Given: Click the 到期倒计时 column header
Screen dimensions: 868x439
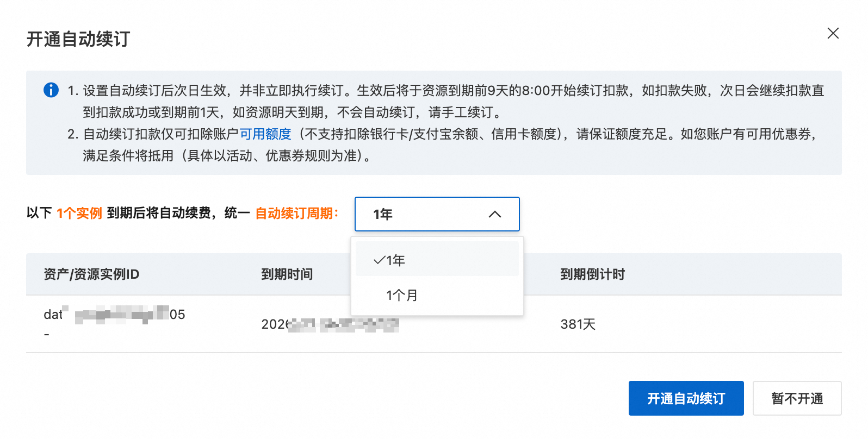Looking at the screenshot, I should 593,274.
